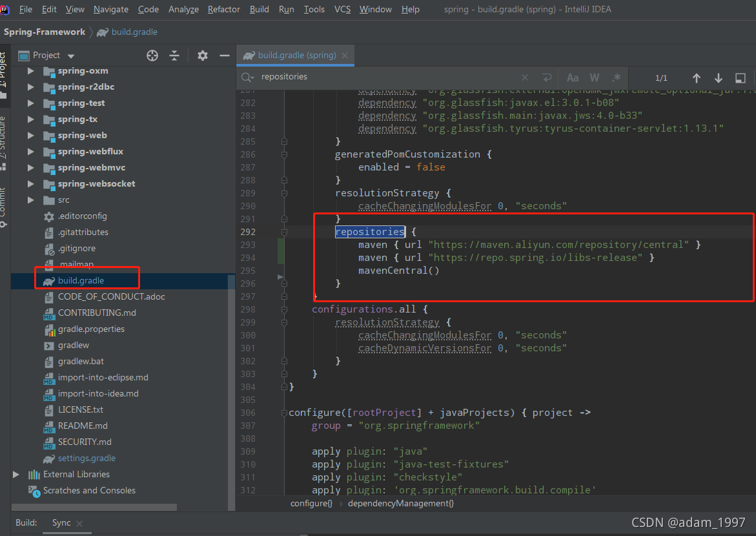This screenshot has height=536, width=756.
Task: Expand the spring-websocket module
Action: 31,184
